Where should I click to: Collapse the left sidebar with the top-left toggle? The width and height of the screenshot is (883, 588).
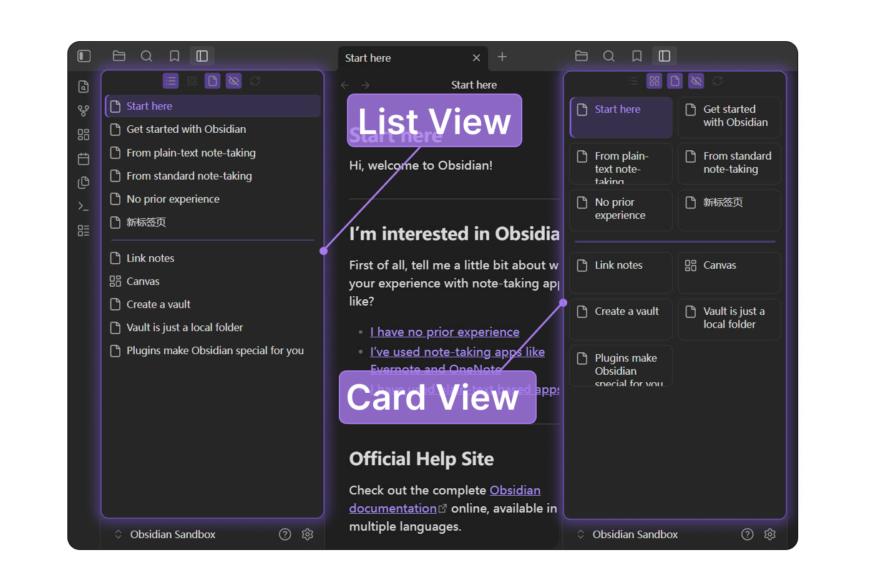coord(84,56)
